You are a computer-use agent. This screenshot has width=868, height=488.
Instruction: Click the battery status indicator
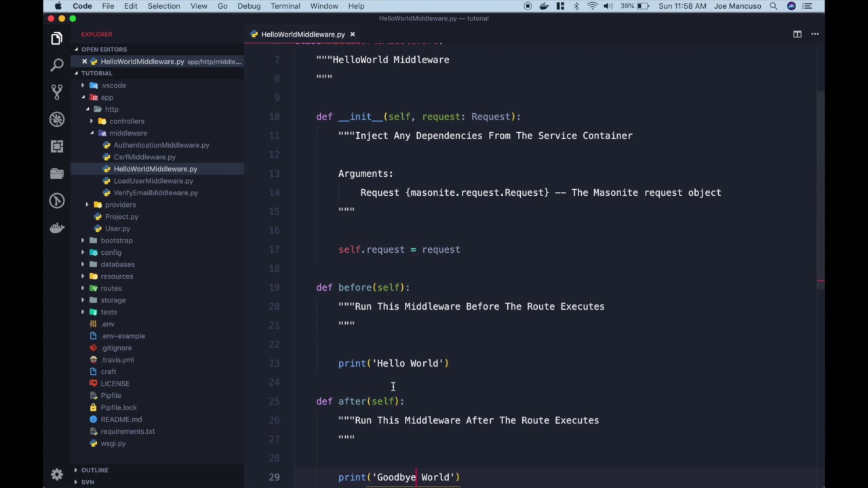pyautogui.click(x=635, y=6)
